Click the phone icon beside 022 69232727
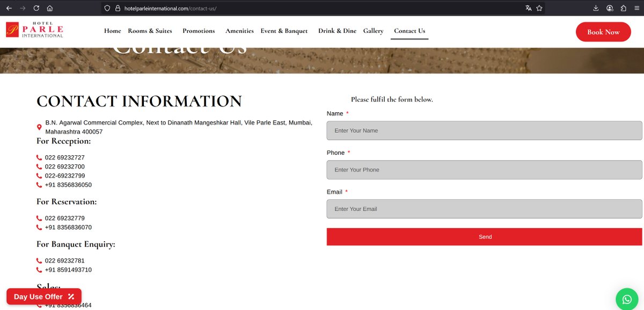 39,157
